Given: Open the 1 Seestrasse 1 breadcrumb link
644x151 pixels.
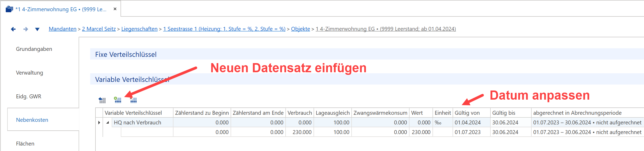Looking at the screenshot, I should click(x=224, y=29).
